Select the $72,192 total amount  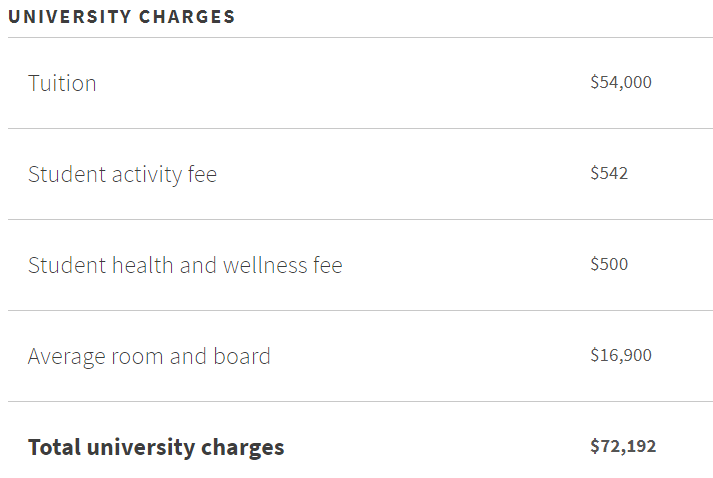click(x=623, y=446)
